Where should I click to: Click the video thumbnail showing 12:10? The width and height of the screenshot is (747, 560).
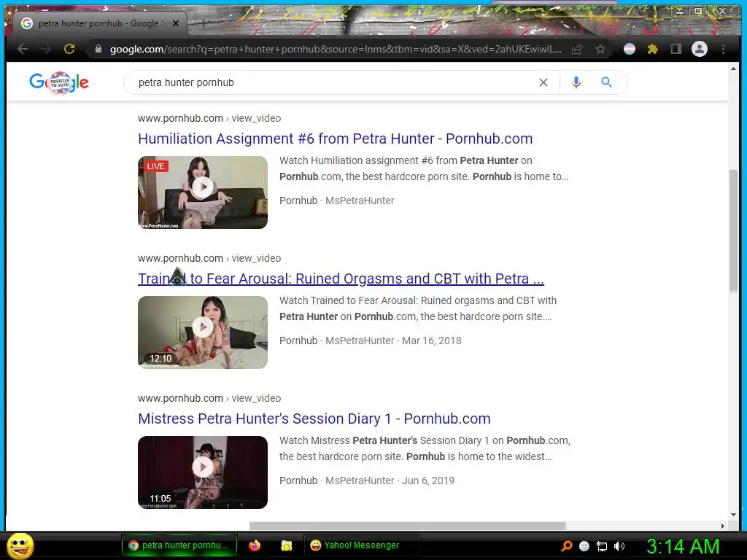coord(203,332)
